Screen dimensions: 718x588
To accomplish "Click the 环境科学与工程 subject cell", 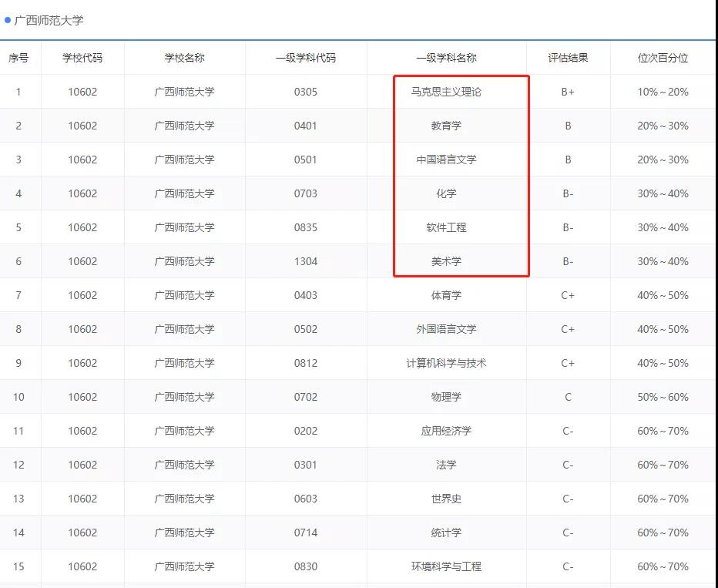I will [446, 566].
